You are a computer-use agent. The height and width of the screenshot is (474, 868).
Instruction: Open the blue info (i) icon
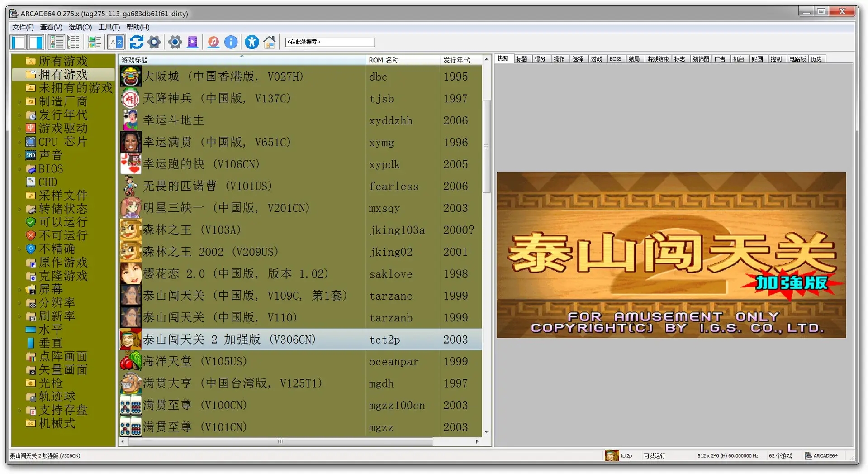tap(231, 43)
